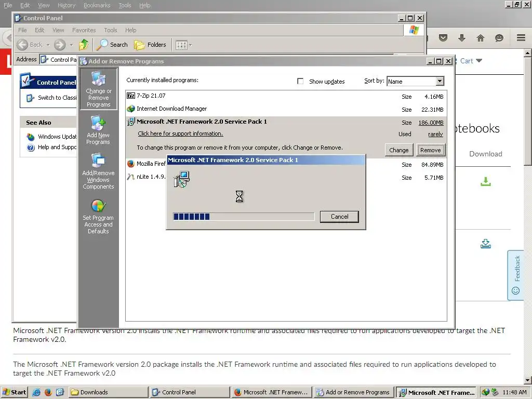
Task: Toggle the Show updates checkbox
Action: [x=300, y=81]
